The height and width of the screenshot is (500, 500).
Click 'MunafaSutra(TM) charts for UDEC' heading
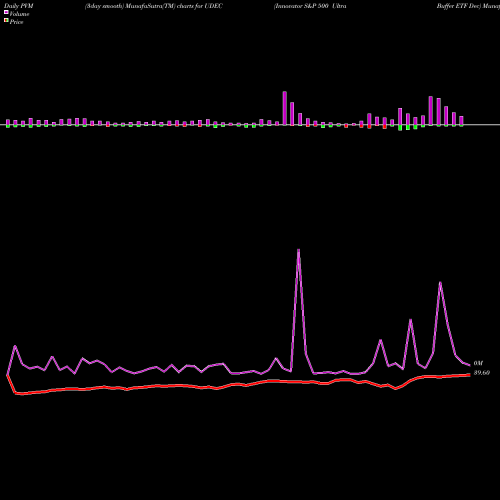tap(174, 6)
